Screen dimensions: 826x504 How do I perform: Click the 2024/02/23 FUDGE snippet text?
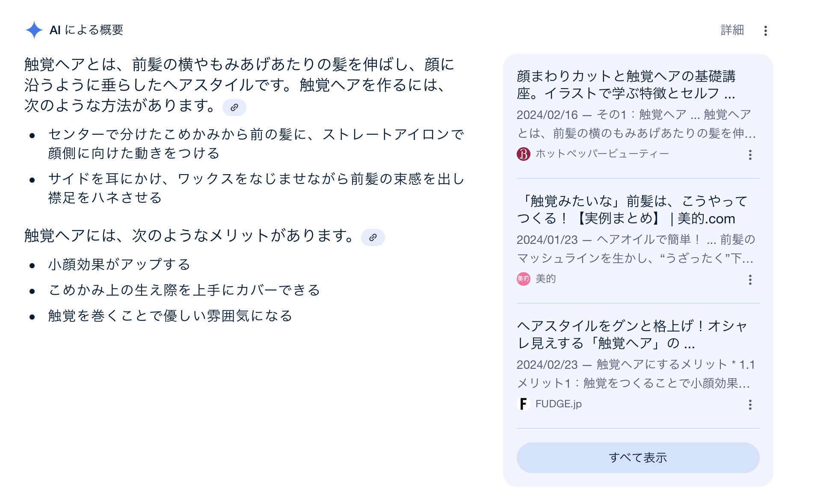tap(635, 374)
